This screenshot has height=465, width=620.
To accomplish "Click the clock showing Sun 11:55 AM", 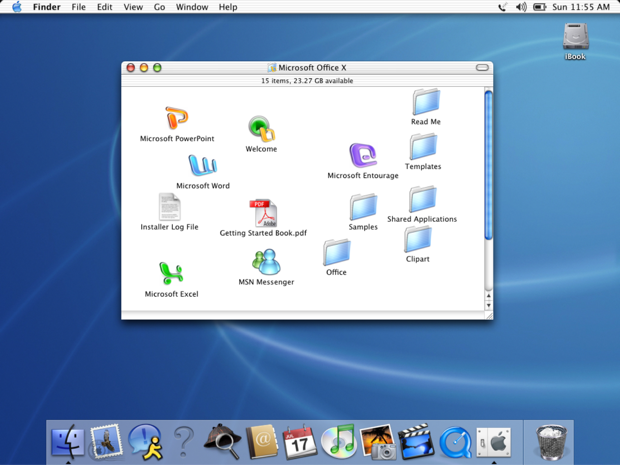I will pos(581,7).
